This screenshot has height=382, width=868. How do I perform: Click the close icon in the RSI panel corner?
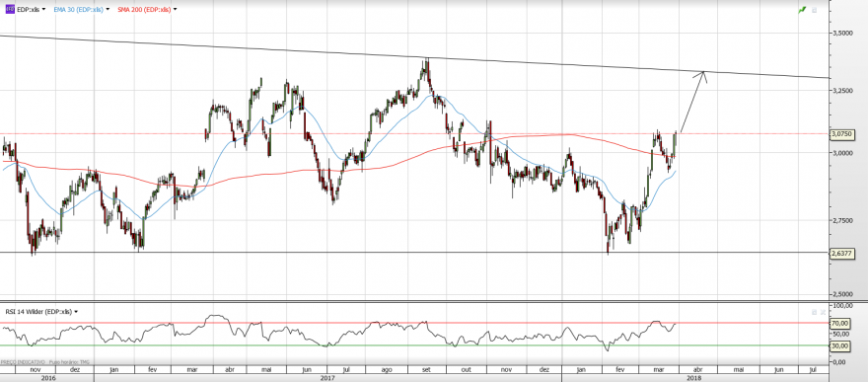[x=824, y=312]
